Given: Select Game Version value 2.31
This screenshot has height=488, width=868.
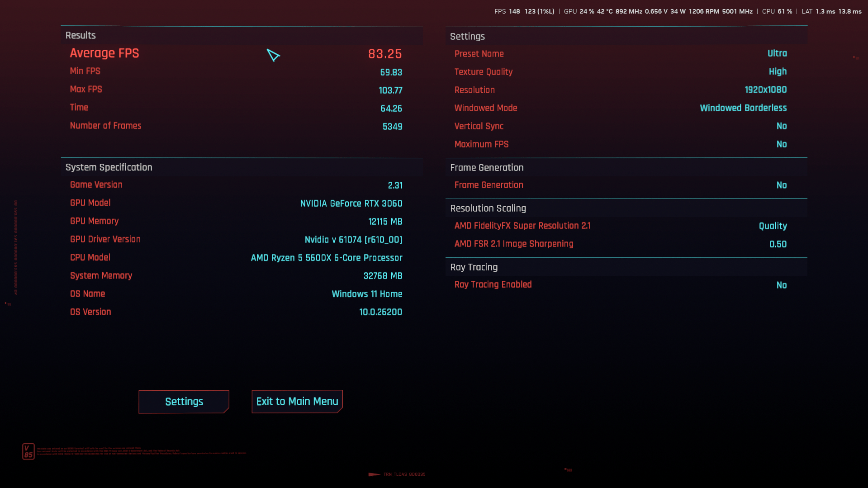Looking at the screenshot, I should [395, 185].
